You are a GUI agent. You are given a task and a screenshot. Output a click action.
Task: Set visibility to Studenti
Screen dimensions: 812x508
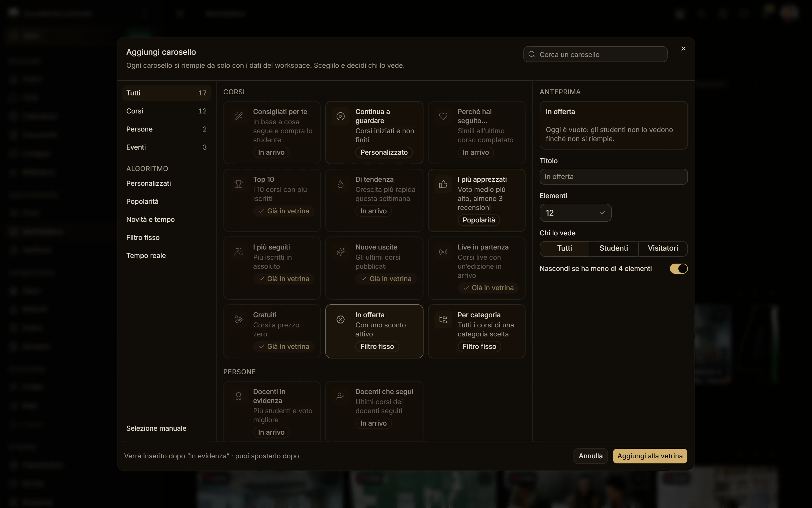point(613,248)
